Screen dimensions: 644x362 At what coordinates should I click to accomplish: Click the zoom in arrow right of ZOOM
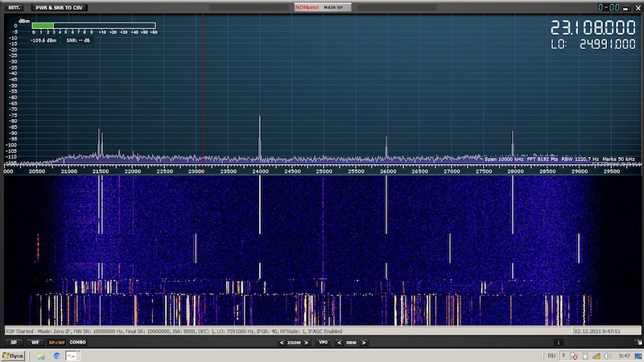(307, 342)
